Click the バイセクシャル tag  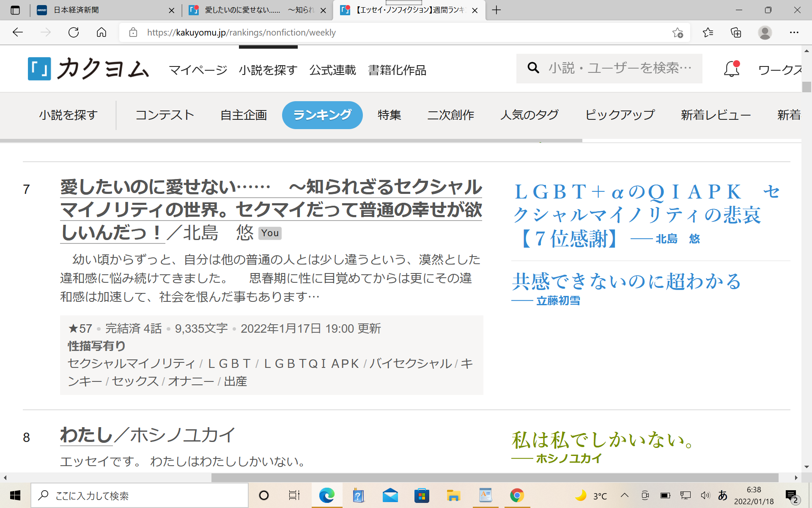tap(411, 364)
